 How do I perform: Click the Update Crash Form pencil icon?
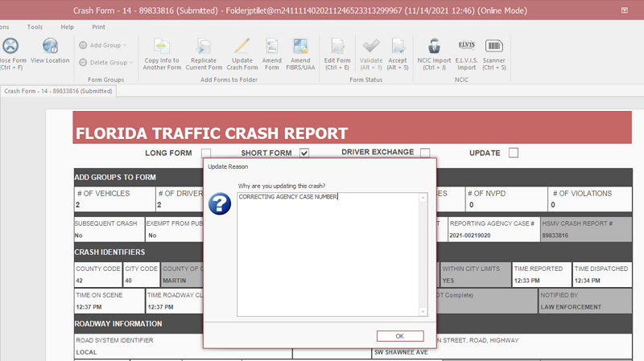(242, 47)
